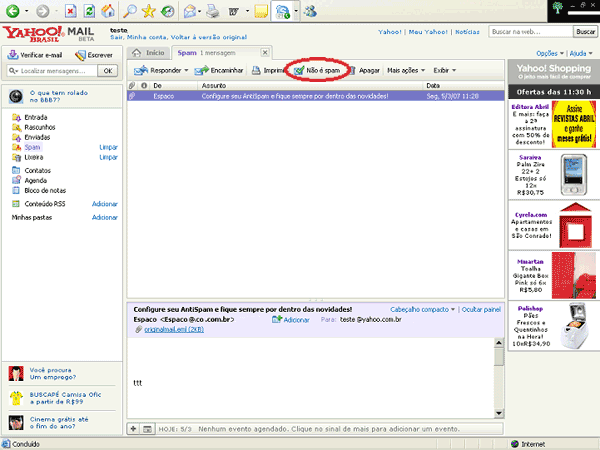Screen dimensions: 600x450
Task: Forward the message using Encaminhar
Action: [x=219, y=71]
